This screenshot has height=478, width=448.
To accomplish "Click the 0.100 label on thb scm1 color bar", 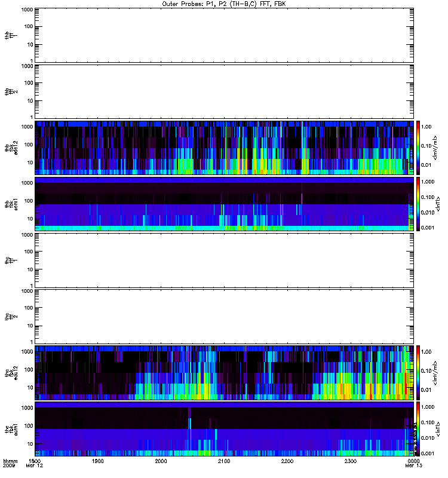I will pyautogui.click(x=428, y=197).
